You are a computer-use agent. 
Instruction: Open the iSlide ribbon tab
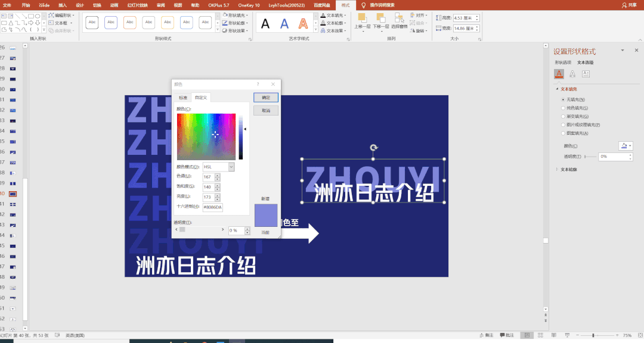44,4
